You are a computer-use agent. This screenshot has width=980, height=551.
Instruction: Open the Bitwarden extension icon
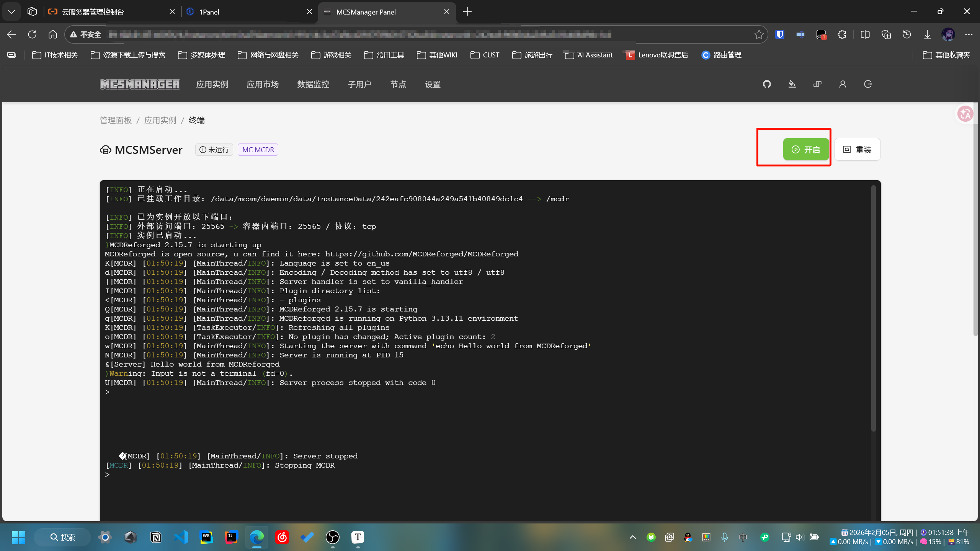click(x=780, y=34)
